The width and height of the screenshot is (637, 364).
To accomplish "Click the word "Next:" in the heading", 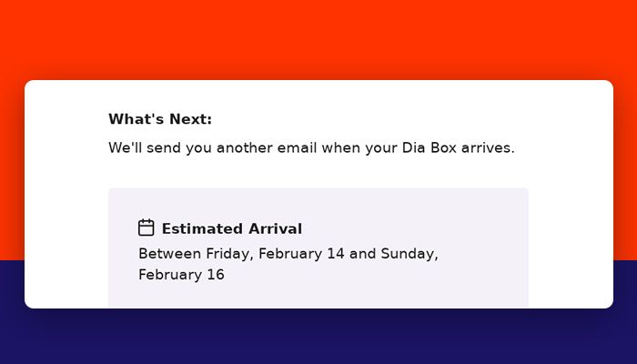I will point(190,119).
